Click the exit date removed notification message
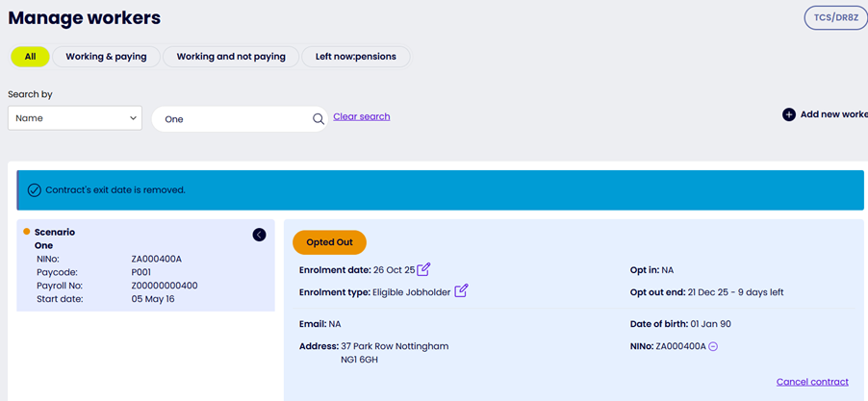Screen dimensions: 868x401 tap(115, 190)
